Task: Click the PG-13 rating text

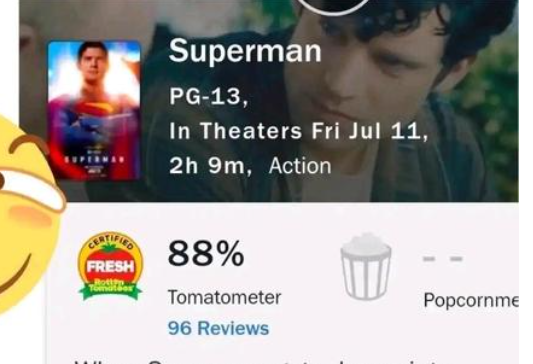Action: pyautogui.click(x=209, y=96)
